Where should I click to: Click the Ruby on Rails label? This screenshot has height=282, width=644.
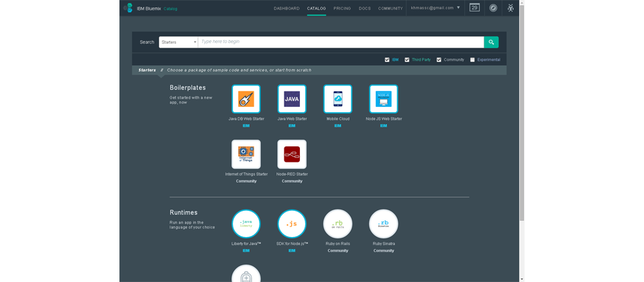[338, 244]
